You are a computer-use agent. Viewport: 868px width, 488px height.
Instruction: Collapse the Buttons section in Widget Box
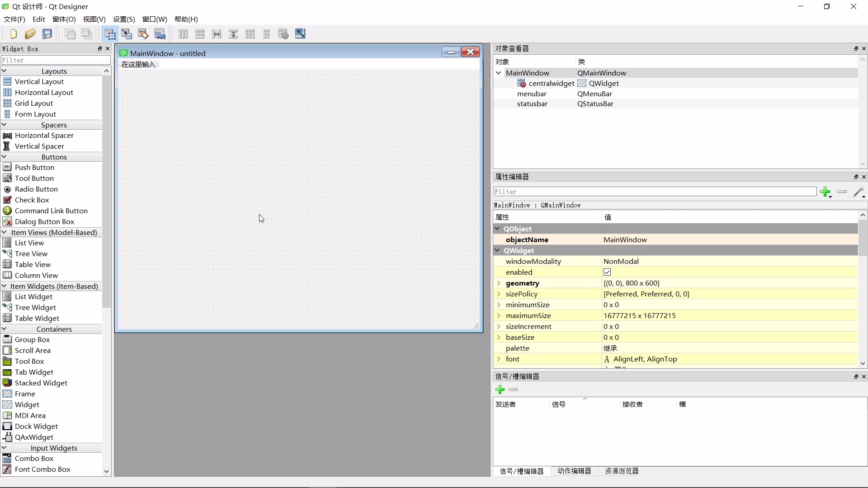4,157
